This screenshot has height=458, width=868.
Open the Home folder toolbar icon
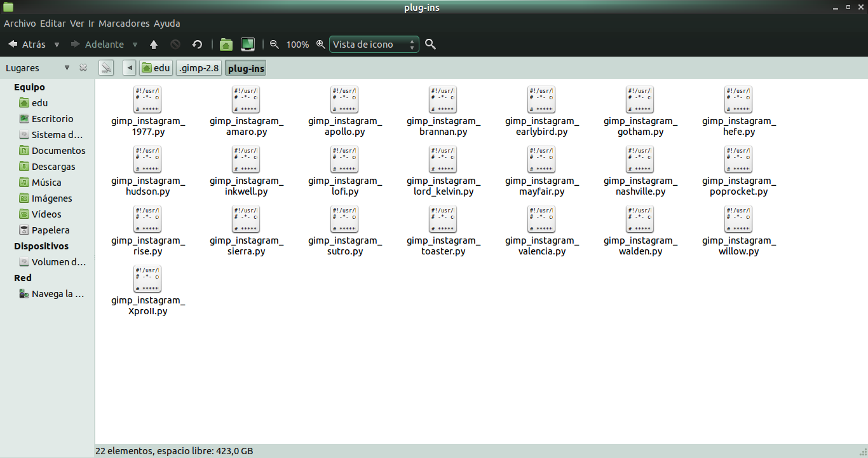[x=226, y=45]
